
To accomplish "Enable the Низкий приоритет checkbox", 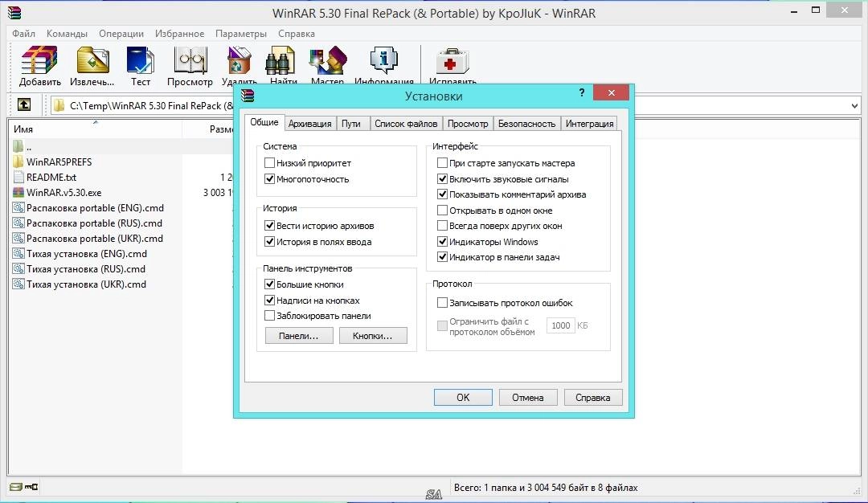I will (269, 162).
